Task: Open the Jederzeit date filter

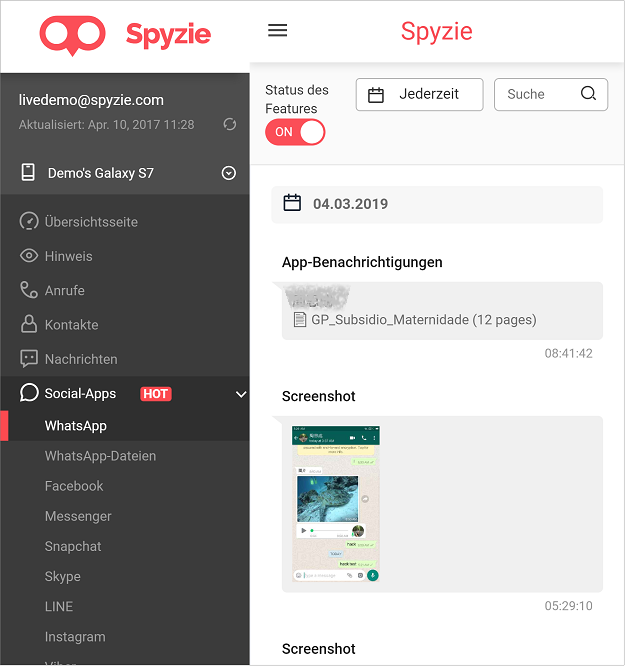Action: click(419, 94)
